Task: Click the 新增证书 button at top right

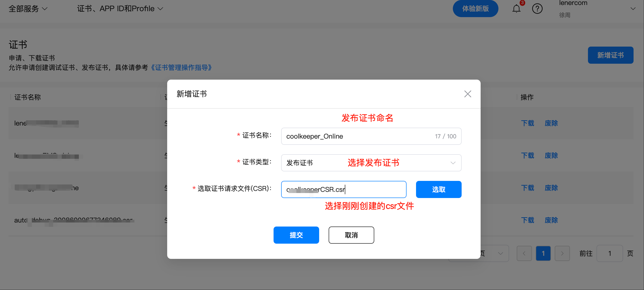Action: 610,55
